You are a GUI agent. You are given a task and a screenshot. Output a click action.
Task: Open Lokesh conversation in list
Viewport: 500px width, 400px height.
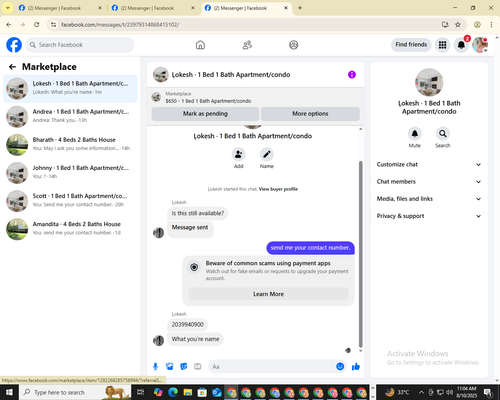(70, 88)
